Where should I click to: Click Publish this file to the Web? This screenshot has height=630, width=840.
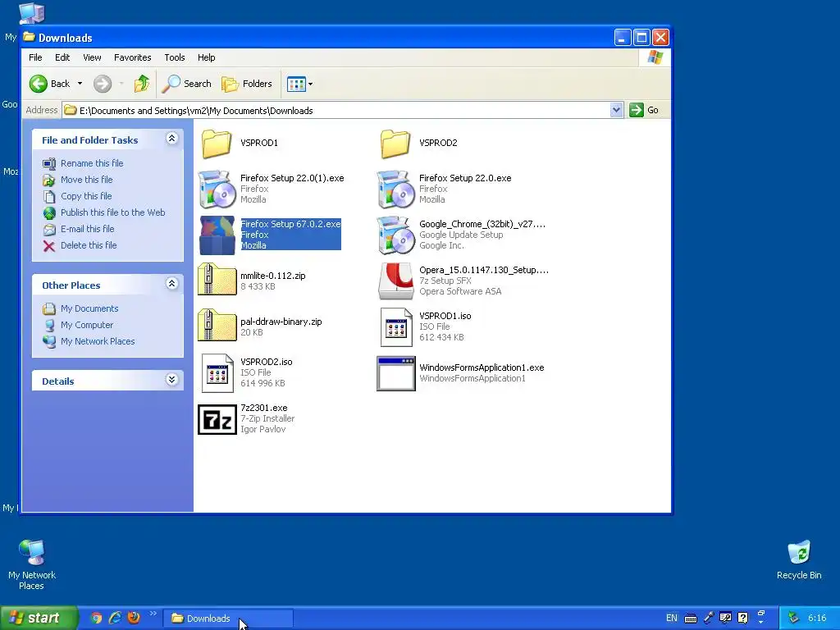112,212
